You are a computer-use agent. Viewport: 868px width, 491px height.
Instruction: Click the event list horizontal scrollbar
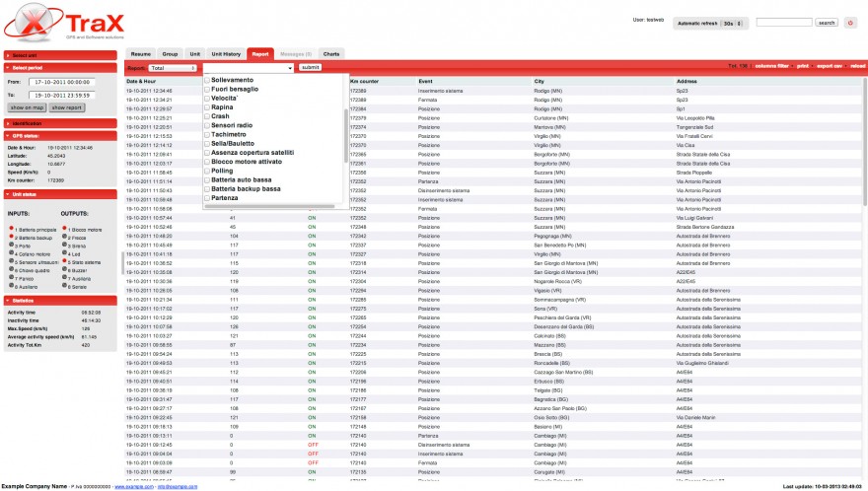pos(269,206)
